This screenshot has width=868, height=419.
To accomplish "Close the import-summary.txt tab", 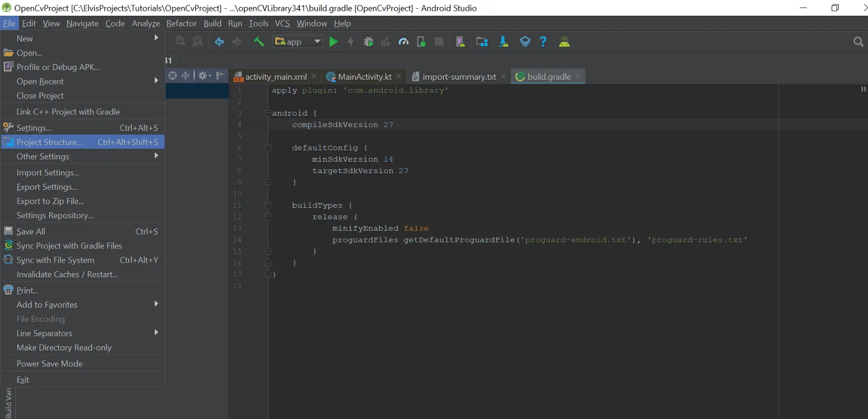I will point(503,77).
